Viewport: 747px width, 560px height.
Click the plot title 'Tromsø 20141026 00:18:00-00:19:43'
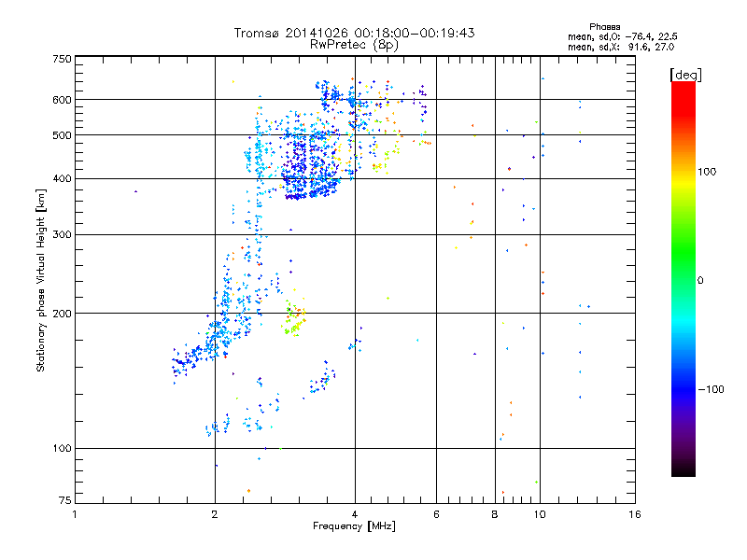(354, 33)
